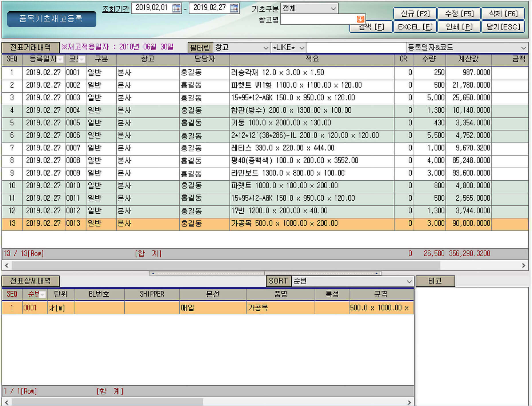The width and height of the screenshot is (532, 406).
Task: Select row with 러송각재 12.0 x 3.00
Action: point(265,73)
